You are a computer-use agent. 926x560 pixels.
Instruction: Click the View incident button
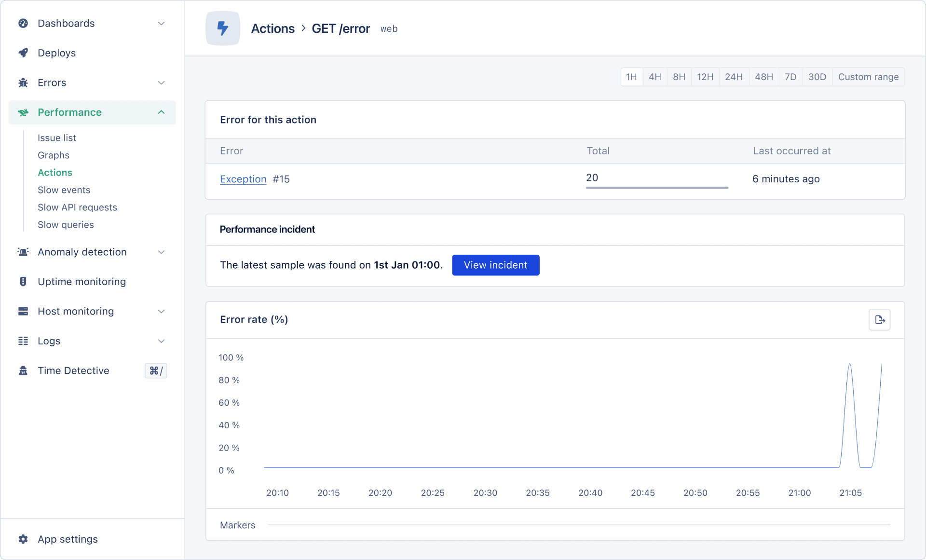pos(496,265)
